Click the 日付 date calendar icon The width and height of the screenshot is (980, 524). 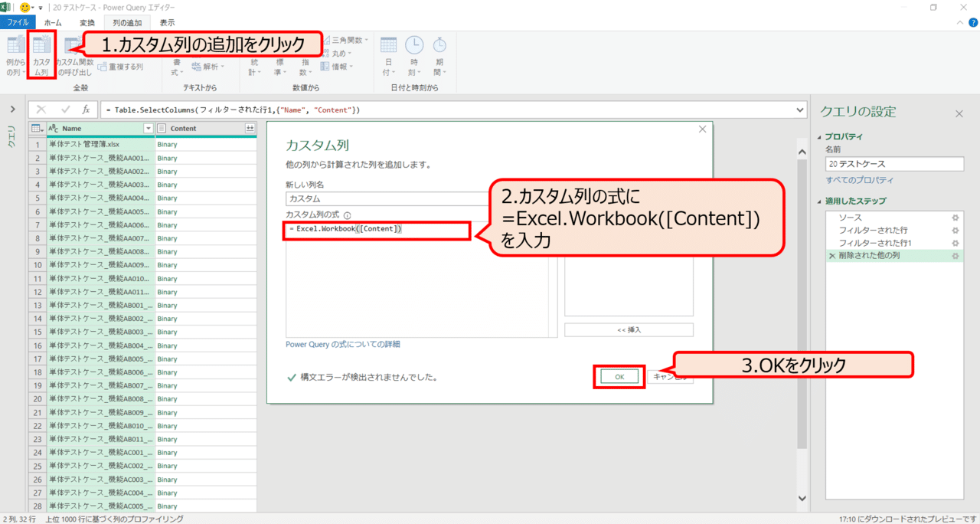click(x=389, y=44)
